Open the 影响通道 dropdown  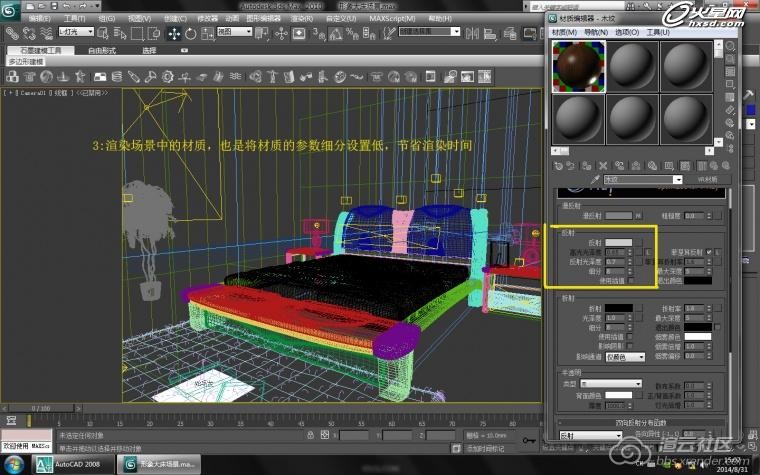point(627,357)
